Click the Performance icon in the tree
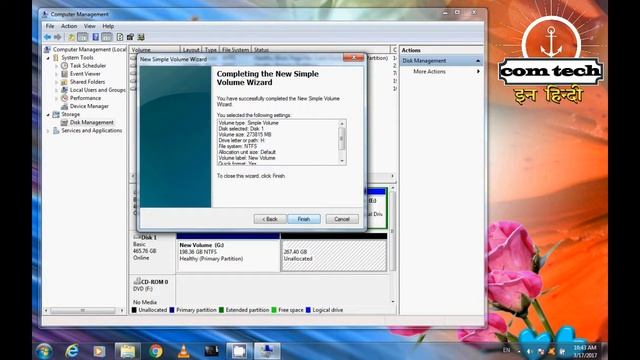The height and width of the screenshot is (360, 640). click(64, 98)
